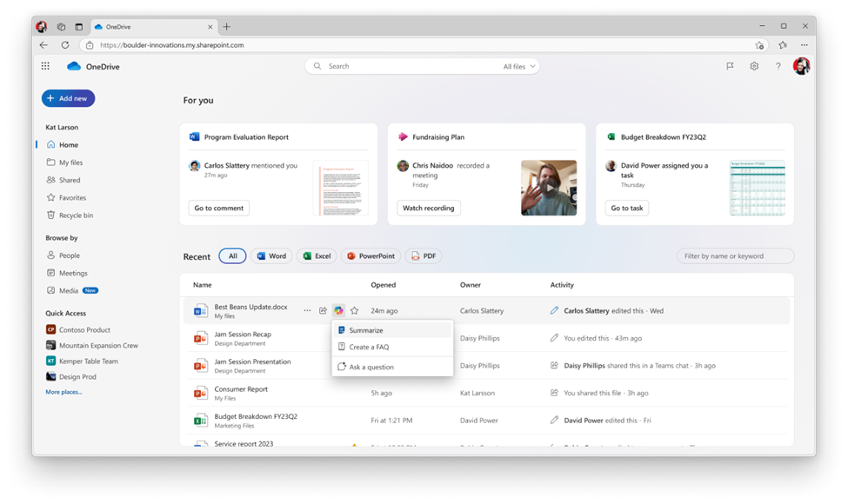
Task: Open OneDrive settings with the gear icon
Action: click(x=753, y=65)
